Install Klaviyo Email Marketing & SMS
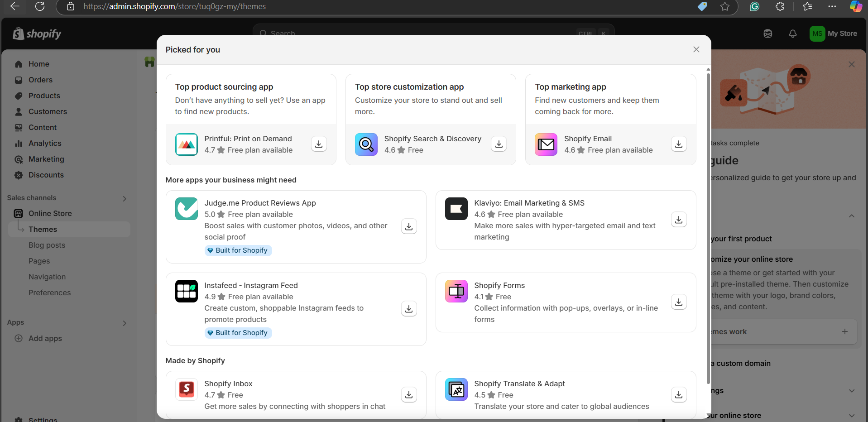Image resolution: width=868 pixels, height=422 pixels. [679, 220]
